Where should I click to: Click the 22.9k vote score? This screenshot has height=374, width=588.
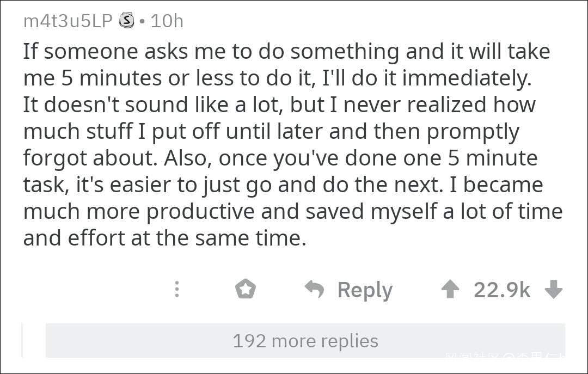pyautogui.click(x=501, y=290)
